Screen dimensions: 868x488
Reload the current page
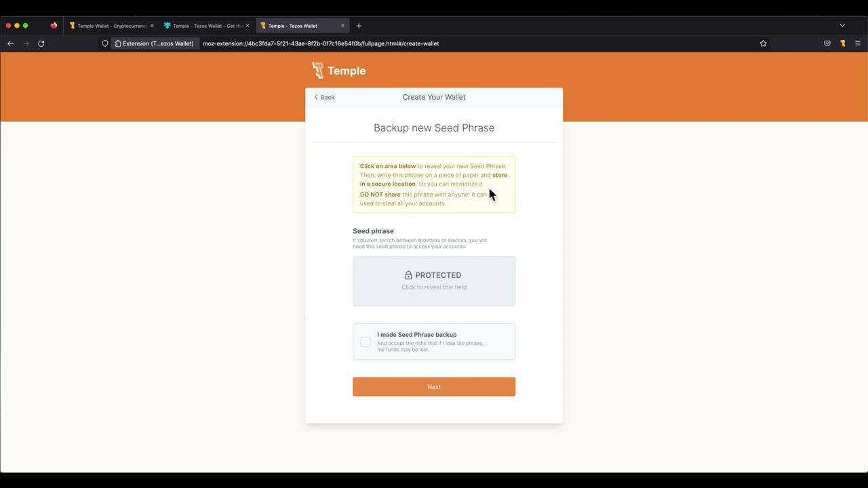41,43
